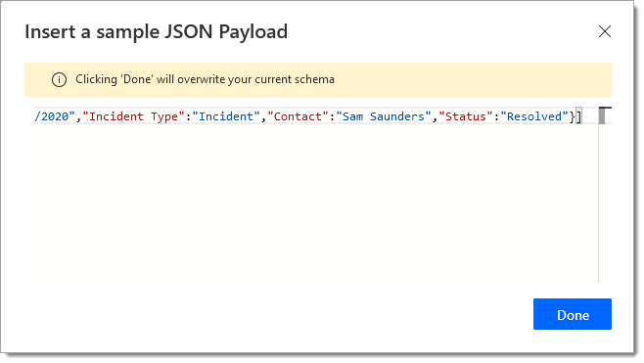644x363 pixels.
Task: Place cursor in "Incident Type" key text
Action: point(133,116)
